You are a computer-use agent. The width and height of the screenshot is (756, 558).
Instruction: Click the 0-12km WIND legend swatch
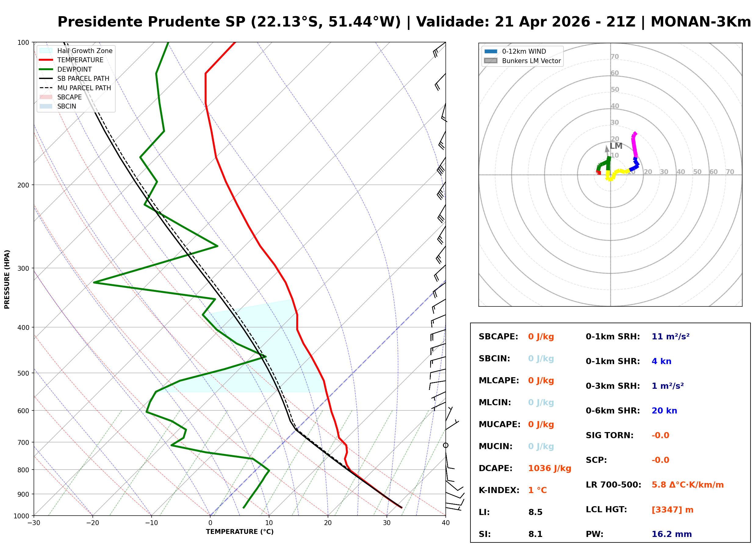(x=491, y=51)
